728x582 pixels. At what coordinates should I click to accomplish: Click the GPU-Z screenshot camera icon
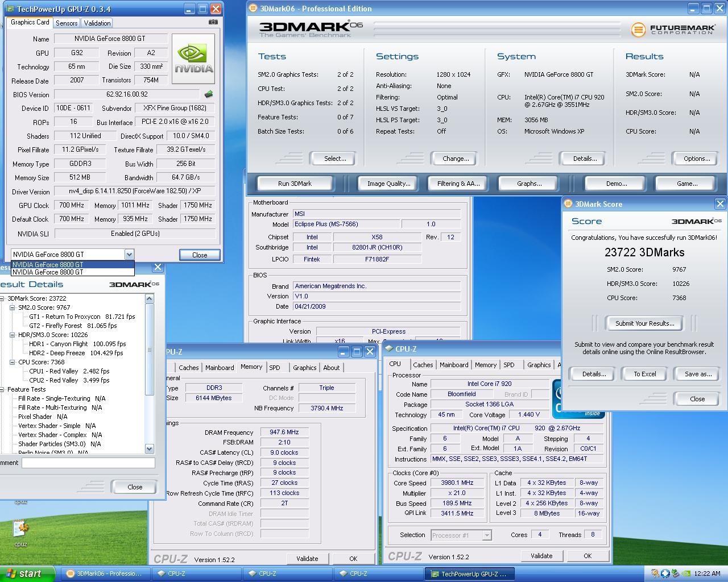click(213, 22)
